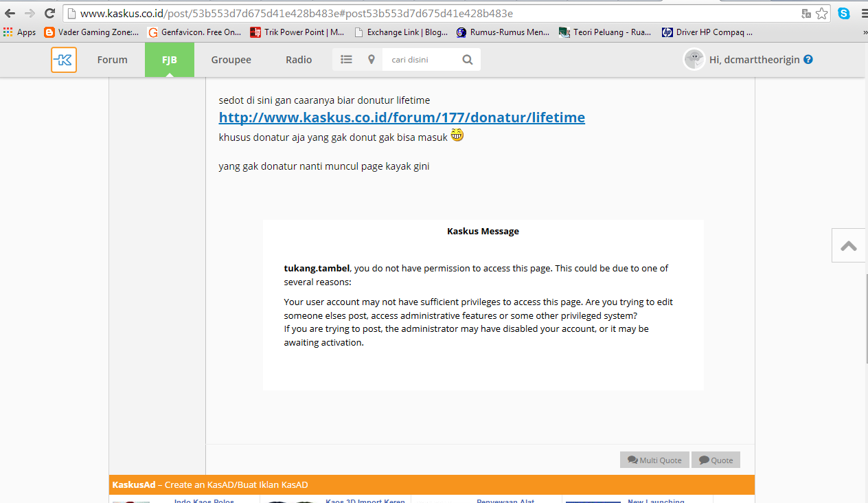The height and width of the screenshot is (503, 868).
Task: Open the Groupee tab
Action: click(x=231, y=60)
